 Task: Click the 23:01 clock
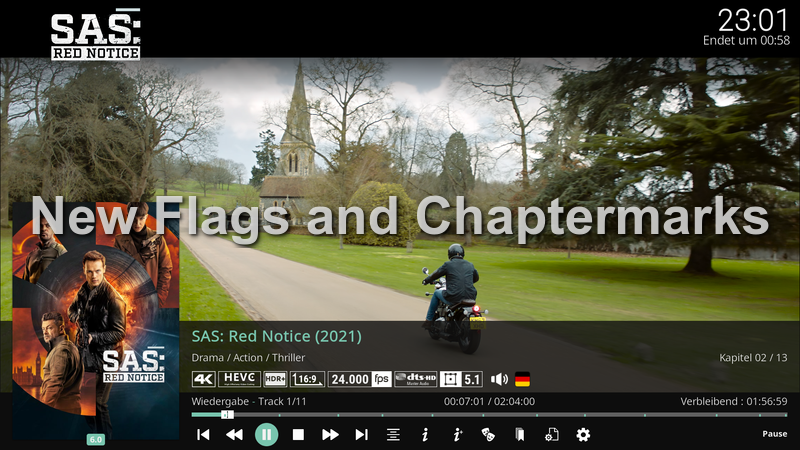pos(753,21)
